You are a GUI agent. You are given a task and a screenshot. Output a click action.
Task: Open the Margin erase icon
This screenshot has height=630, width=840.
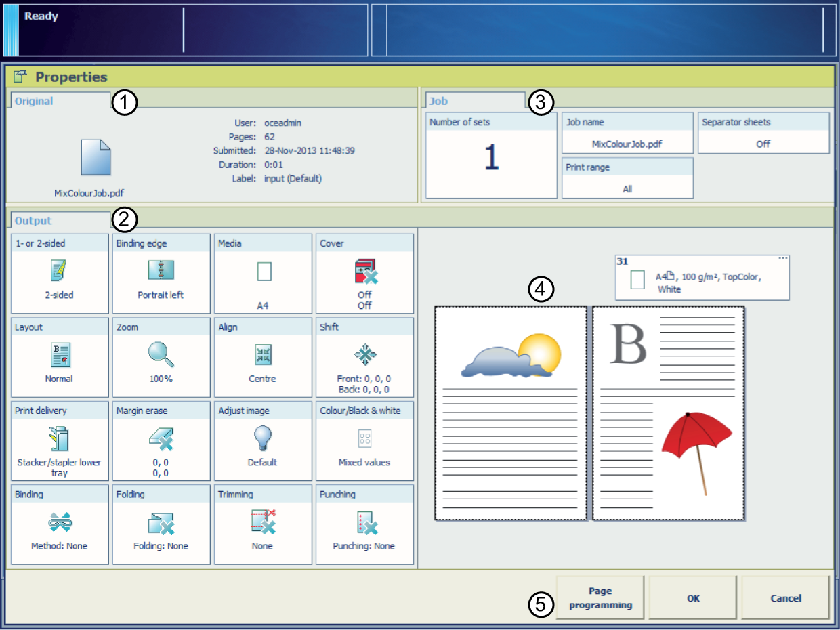[x=161, y=438]
